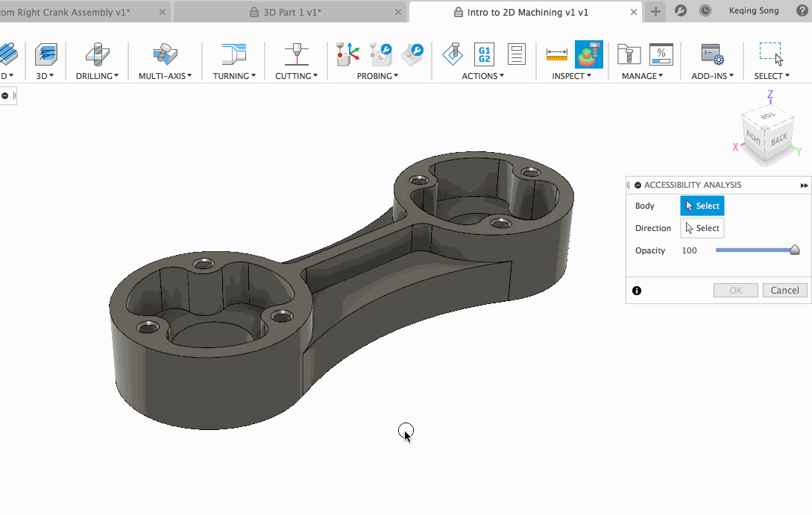Expand the PROBING dropdown menu
Screen dimensions: 812x515
[377, 76]
